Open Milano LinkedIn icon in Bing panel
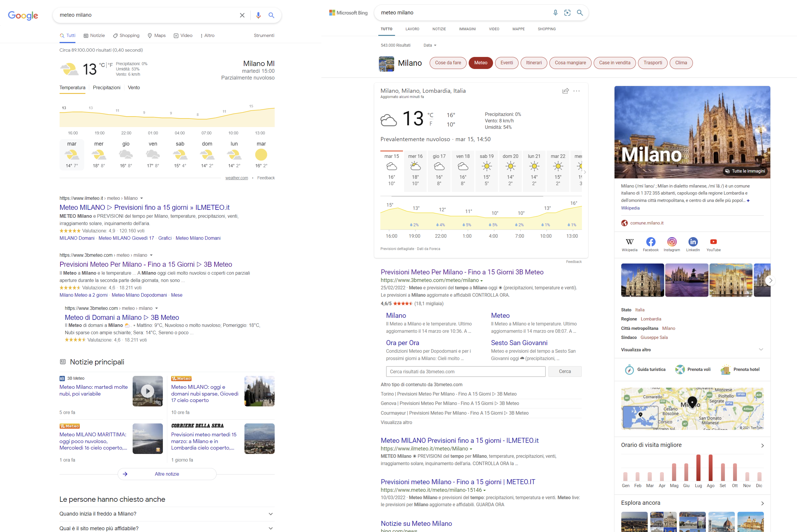 [693, 242]
